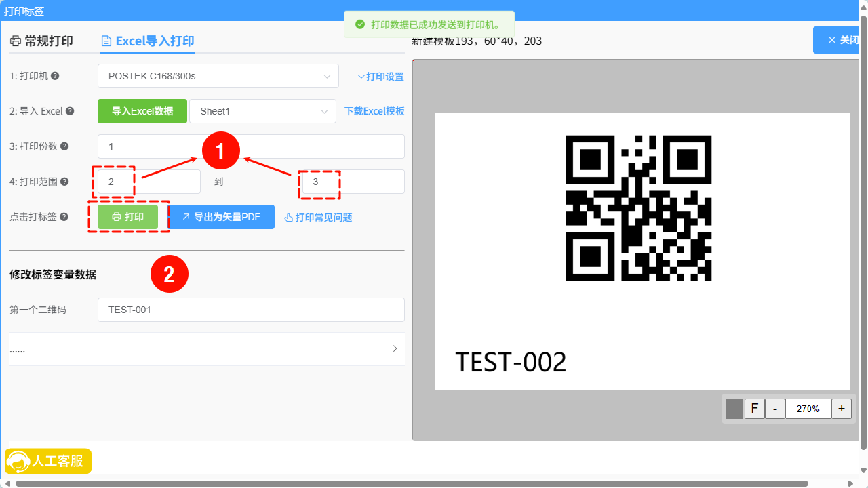
Task: Click the help icon next to 打印范围
Action: click(x=64, y=182)
